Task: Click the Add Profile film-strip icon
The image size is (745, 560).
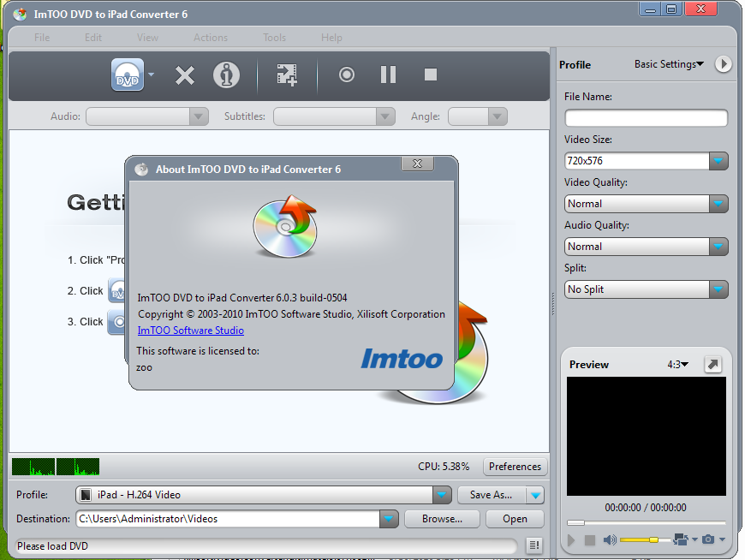Action: click(287, 75)
